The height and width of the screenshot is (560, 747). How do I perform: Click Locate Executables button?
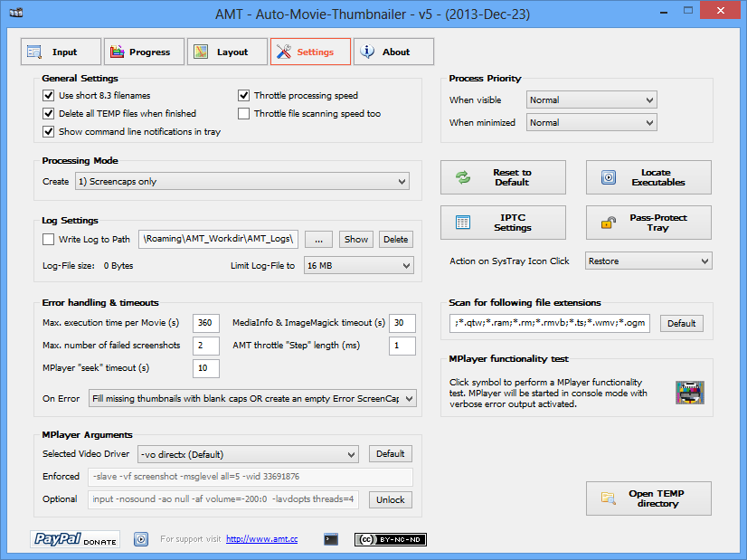(648, 177)
